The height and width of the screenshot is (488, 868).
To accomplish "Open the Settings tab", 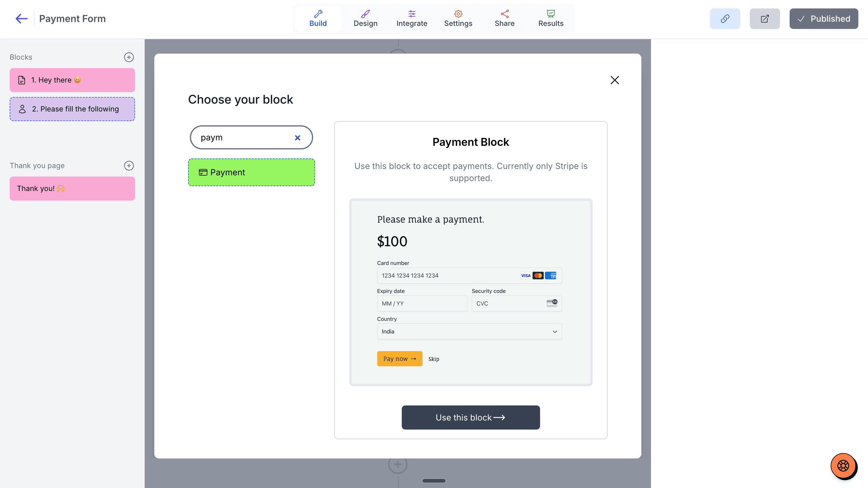I will (x=458, y=18).
